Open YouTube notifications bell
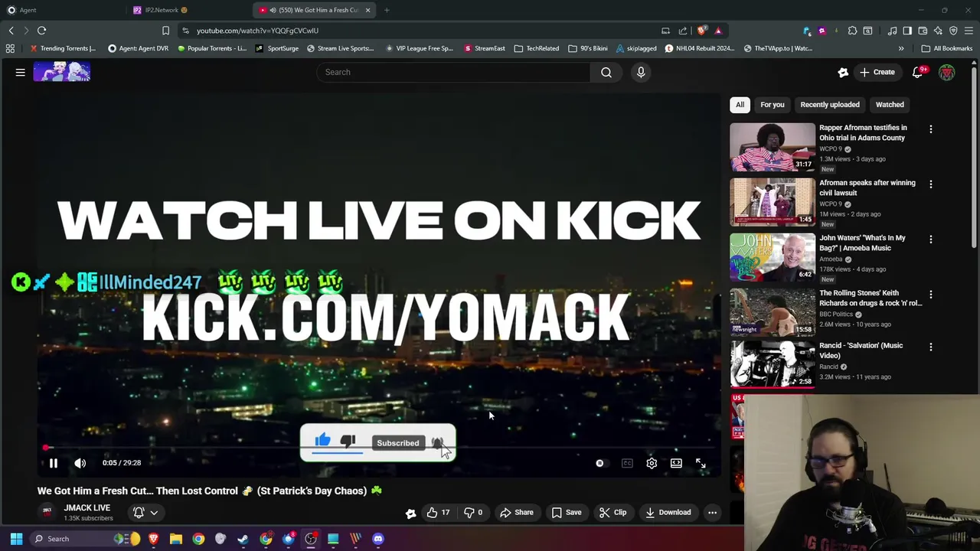The width and height of the screenshot is (980, 551). pos(918,72)
